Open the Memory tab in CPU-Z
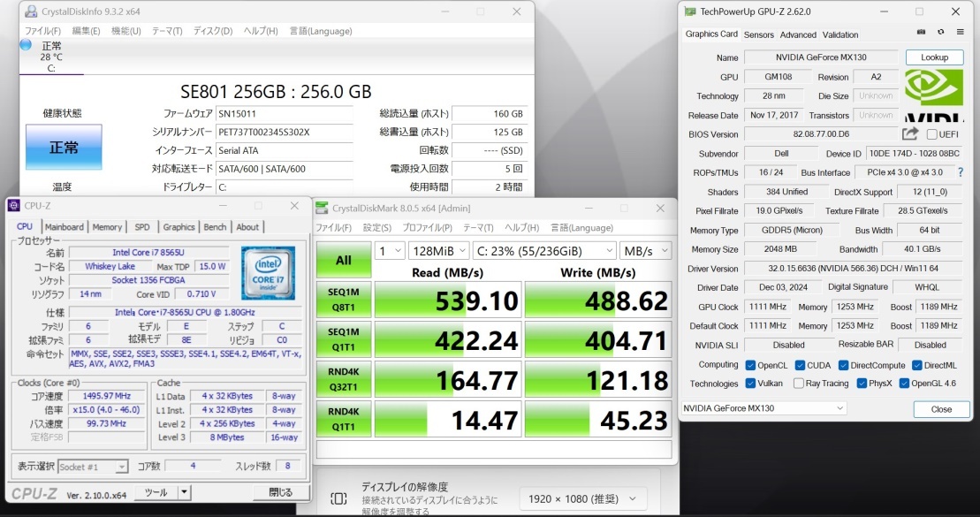This screenshot has height=517, width=980. coord(107,227)
